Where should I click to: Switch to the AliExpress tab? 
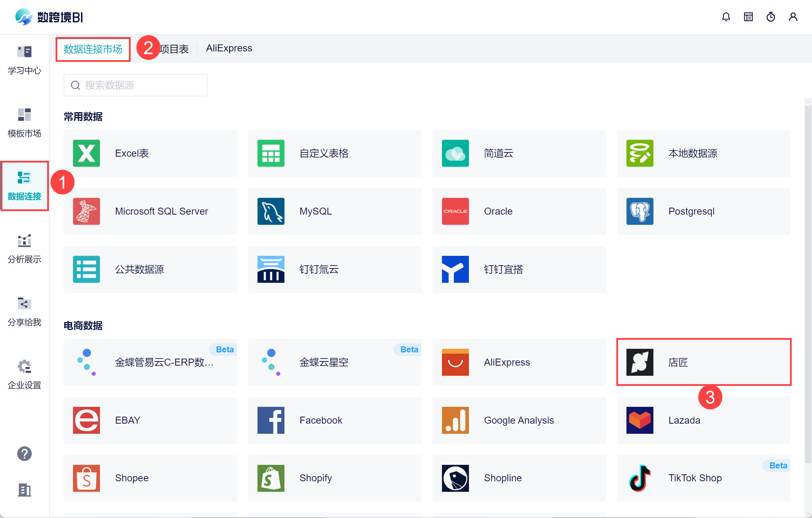229,48
